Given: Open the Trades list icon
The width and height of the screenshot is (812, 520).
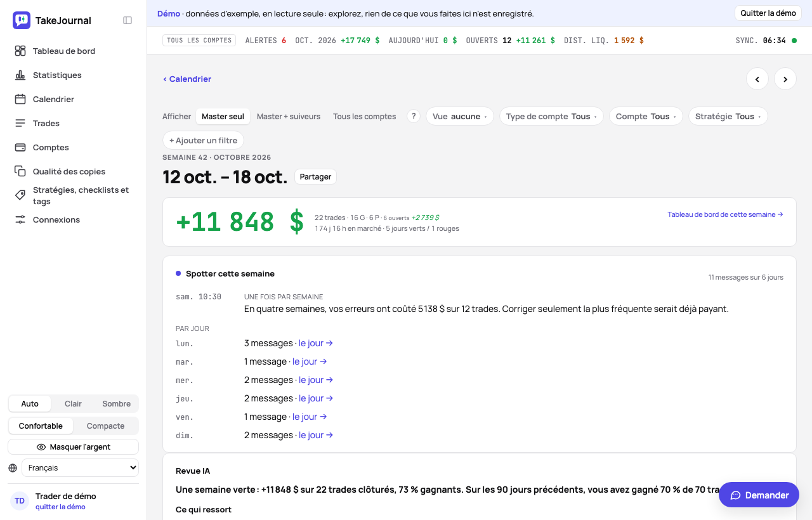Looking at the screenshot, I should pyautogui.click(x=20, y=123).
